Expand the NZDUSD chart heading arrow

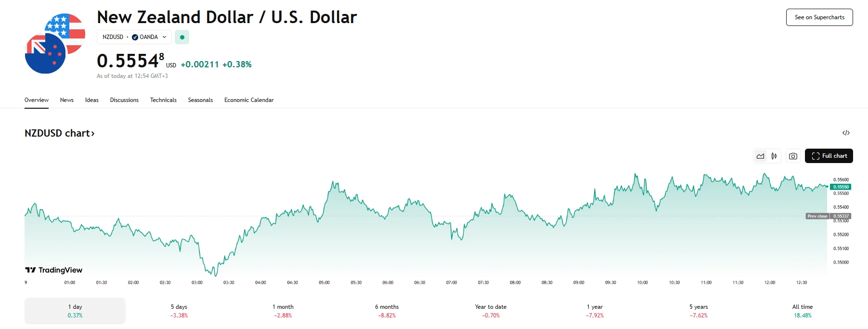[x=93, y=133]
